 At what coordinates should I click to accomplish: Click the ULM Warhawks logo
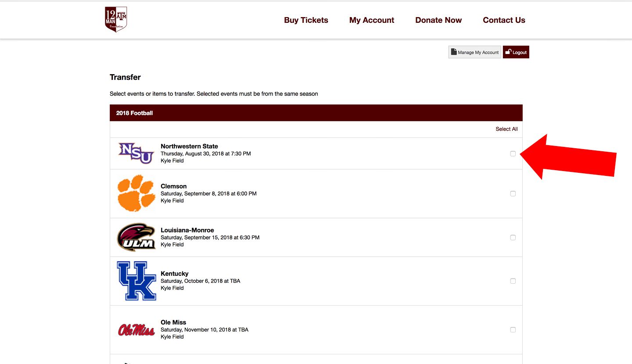pos(136,237)
